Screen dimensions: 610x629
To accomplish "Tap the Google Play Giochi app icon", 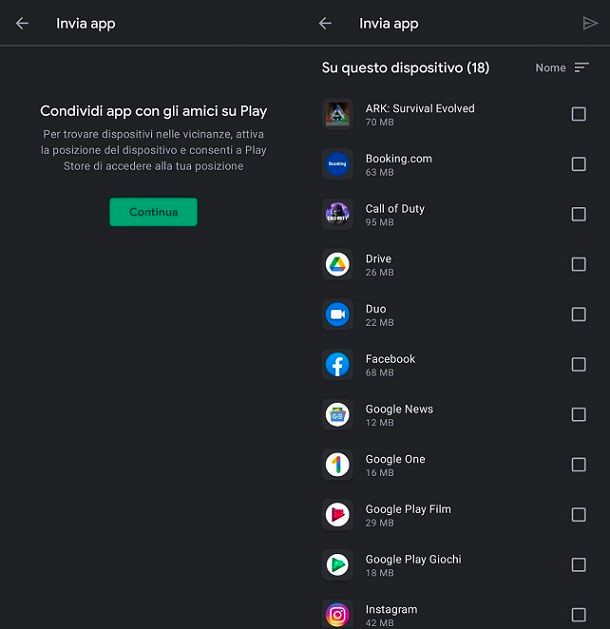I will [x=337, y=565].
